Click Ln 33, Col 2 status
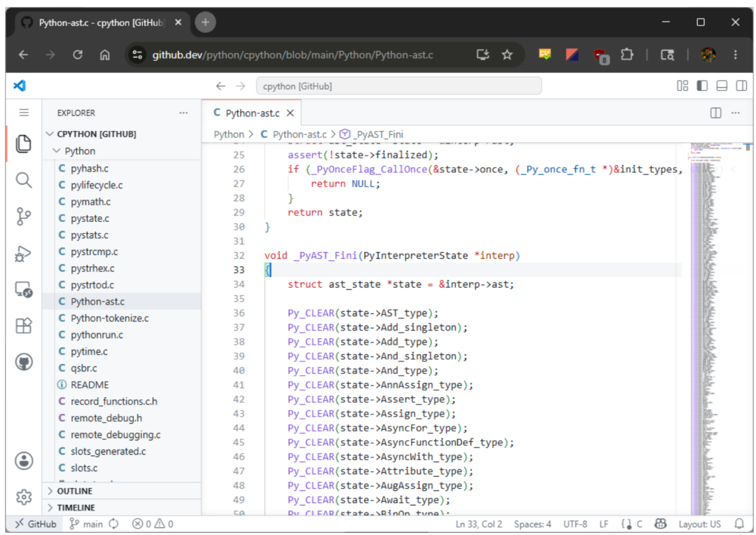This screenshot has height=535, width=756. click(x=479, y=524)
